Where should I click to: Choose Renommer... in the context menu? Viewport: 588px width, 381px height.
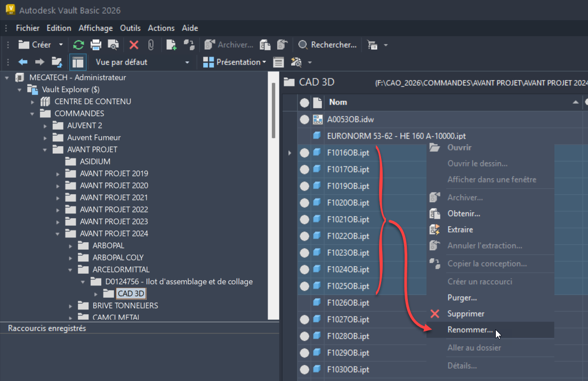pos(470,330)
